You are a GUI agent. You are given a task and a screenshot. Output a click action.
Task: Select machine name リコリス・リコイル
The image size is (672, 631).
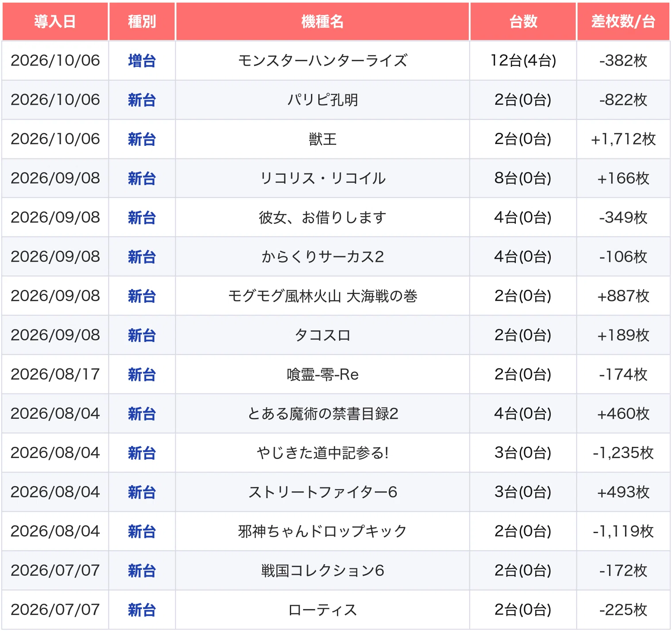click(x=323, y=179)
